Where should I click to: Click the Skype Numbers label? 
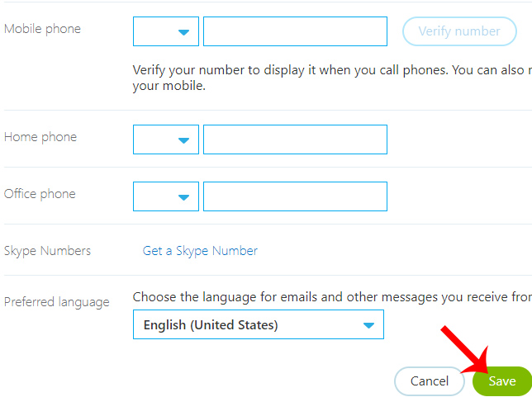coord(47,251)
